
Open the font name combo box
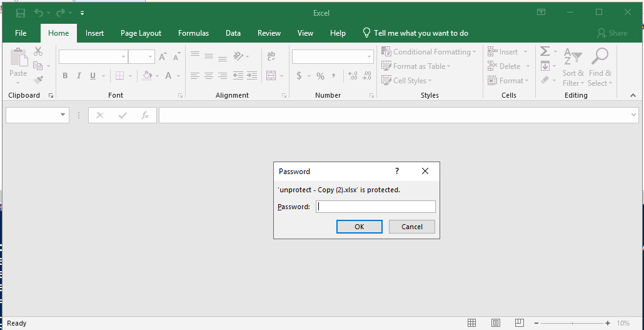tap(93, 57)
